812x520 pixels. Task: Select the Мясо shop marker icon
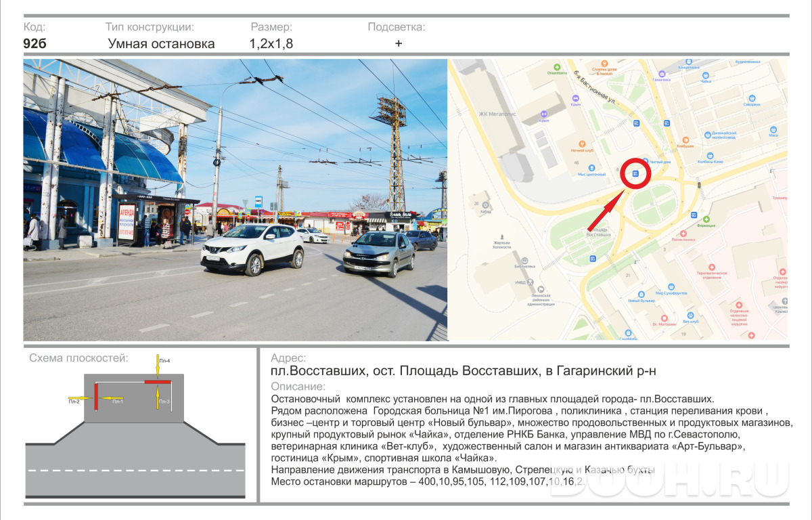click(x=773, y=129)
